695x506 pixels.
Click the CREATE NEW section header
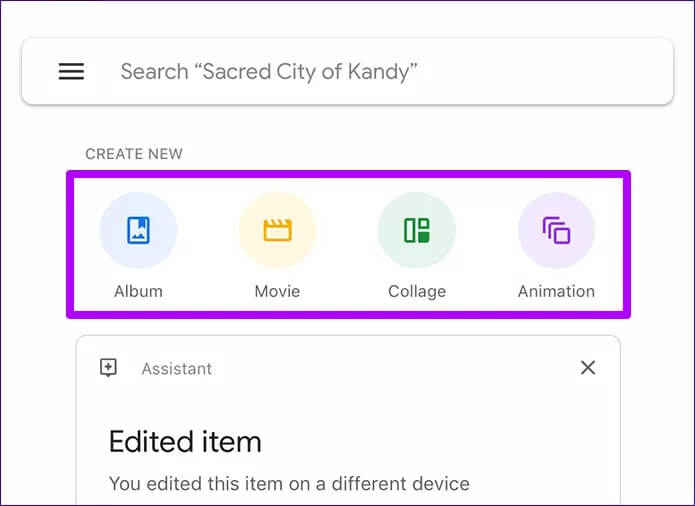pyautogui.click(x=134, y=154)
